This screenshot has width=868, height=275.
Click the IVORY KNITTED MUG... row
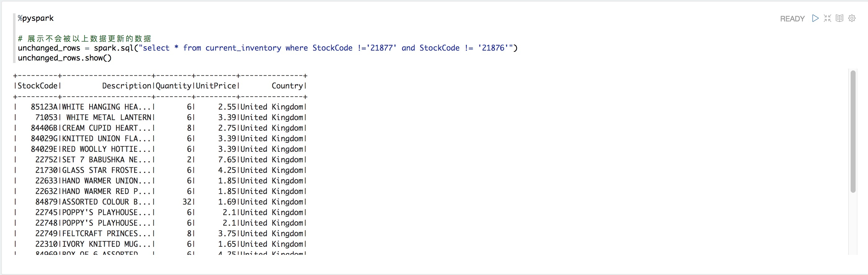[x=160, y=244]
